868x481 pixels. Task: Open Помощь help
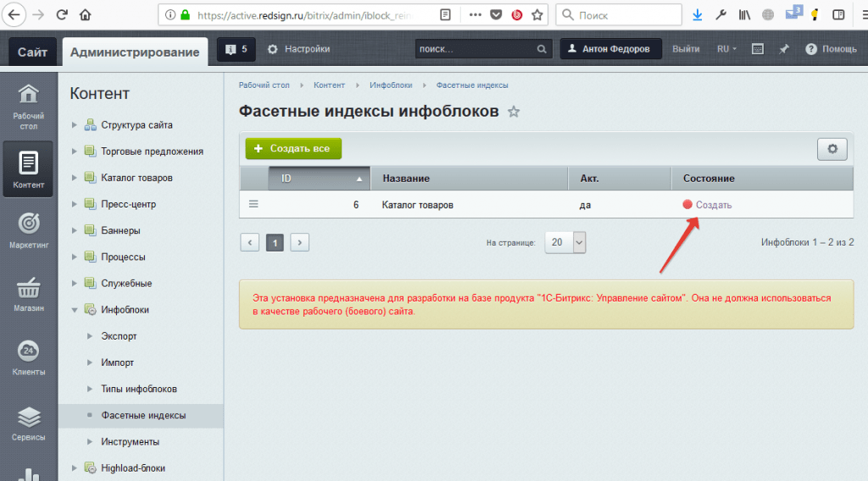[x=832, y=49]
